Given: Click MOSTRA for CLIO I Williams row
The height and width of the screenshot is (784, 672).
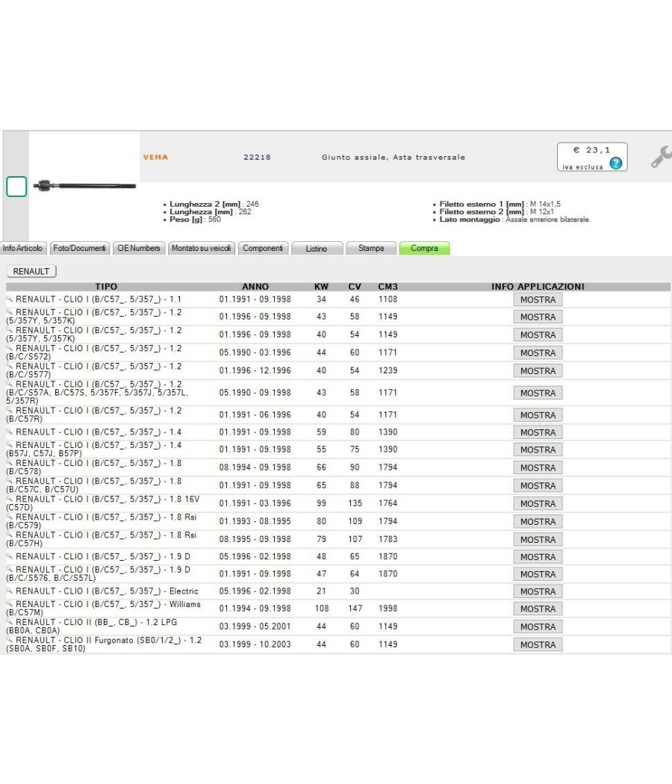Looking at the screenshot, I should pyautogui.click(x=538, y=609).
